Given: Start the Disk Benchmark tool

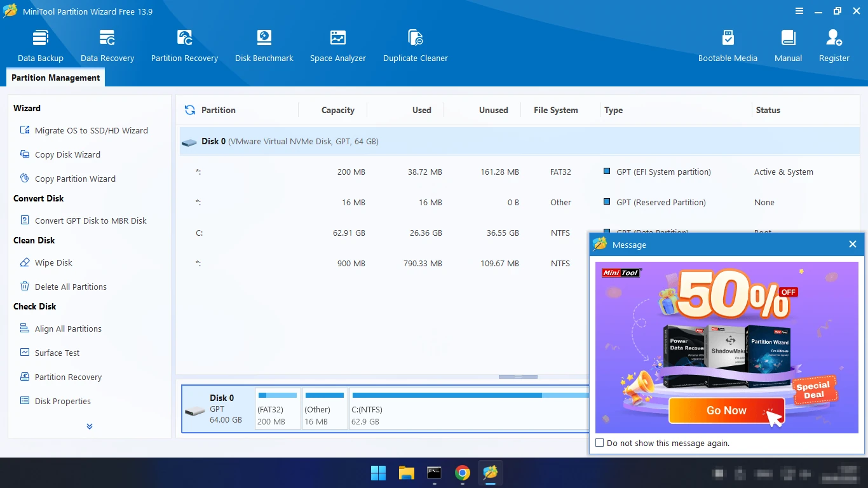Looking at the screenshot, I should click(264, 46).
